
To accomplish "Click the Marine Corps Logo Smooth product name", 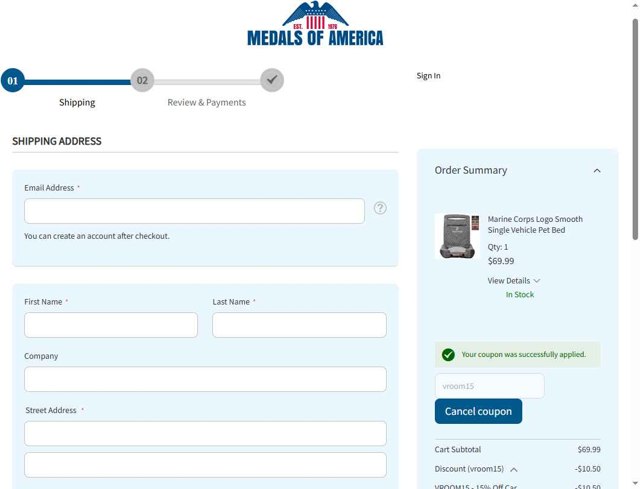I will [535, 224].
